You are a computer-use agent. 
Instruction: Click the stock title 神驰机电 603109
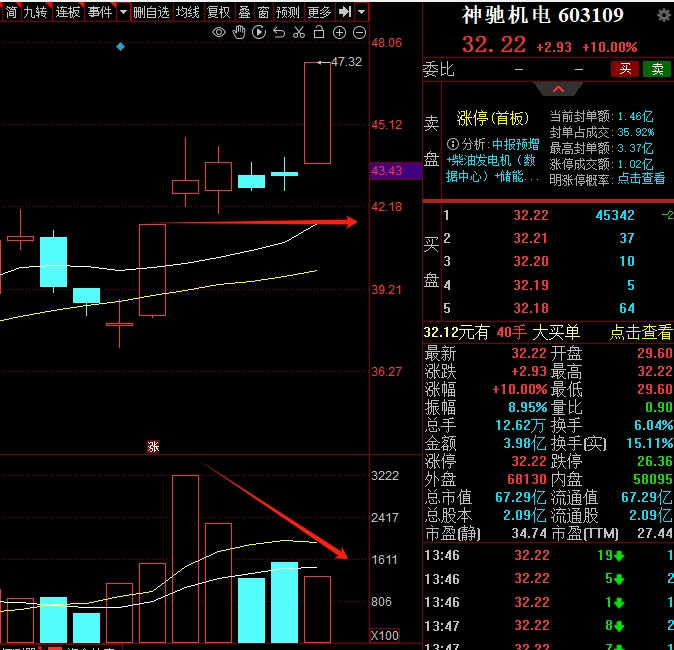tap(542, 16)
